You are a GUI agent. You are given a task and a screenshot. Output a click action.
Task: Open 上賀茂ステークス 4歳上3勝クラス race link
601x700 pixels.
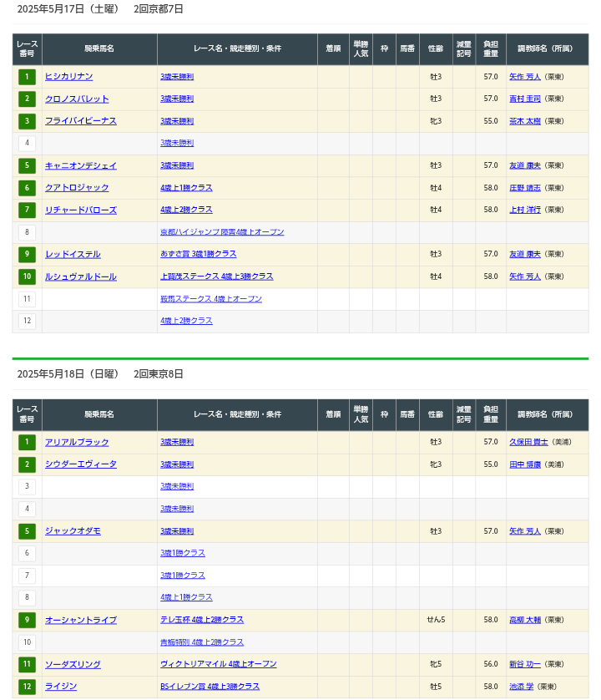(x=217, y=276)
